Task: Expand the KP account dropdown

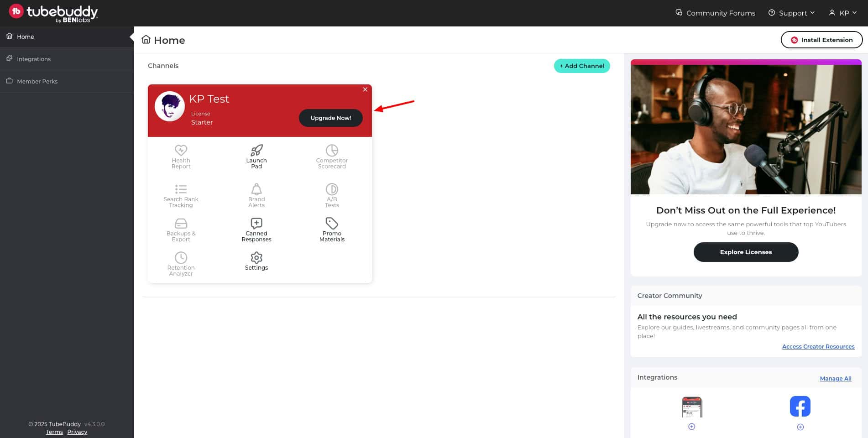Action: click(843, 13)
